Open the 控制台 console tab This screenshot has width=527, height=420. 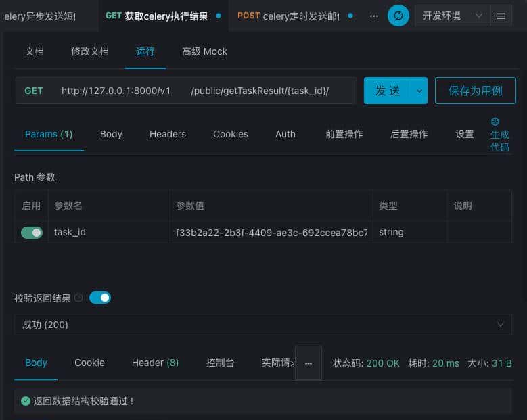tap(220, 363)
